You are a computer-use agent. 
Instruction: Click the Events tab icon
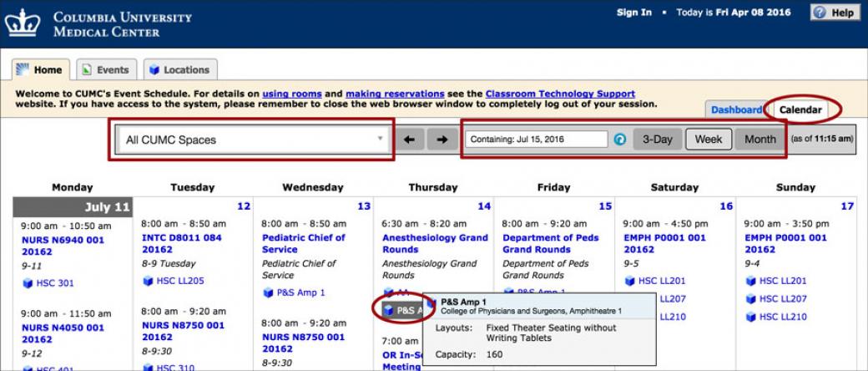[86, 70]
